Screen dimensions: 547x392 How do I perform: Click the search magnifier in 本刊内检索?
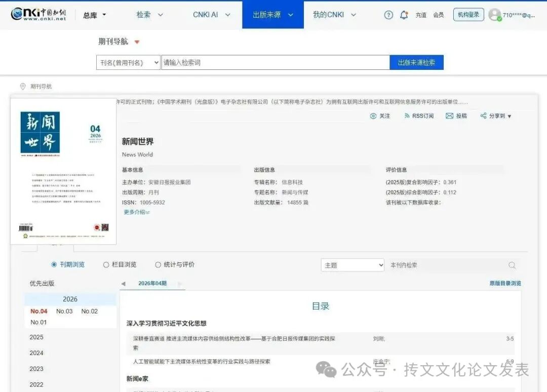[512, 265]
